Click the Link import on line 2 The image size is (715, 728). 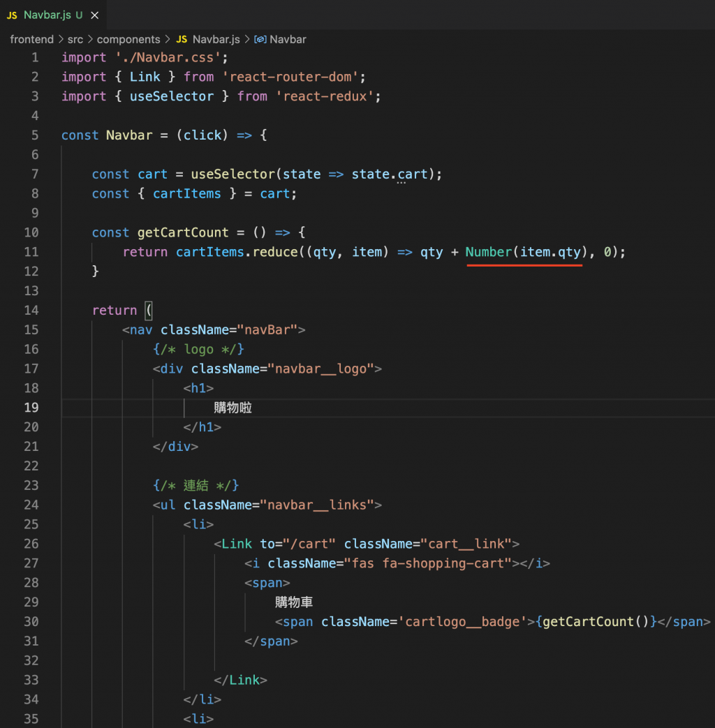145,77
